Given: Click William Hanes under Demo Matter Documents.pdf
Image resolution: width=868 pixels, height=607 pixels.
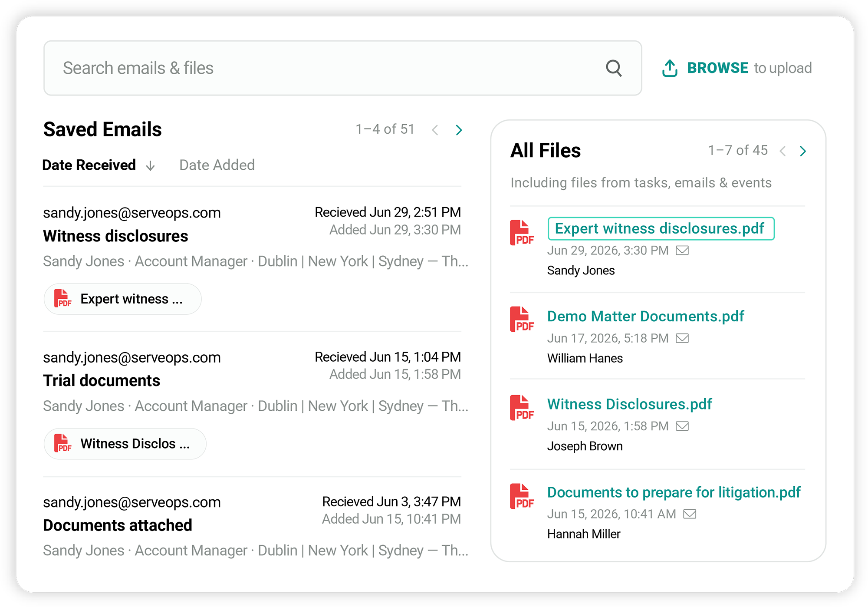Looking at the screenshot, I should 585,358.
